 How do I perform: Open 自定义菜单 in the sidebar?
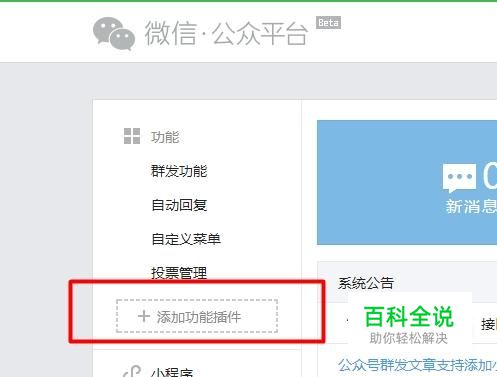click(186, 239)
